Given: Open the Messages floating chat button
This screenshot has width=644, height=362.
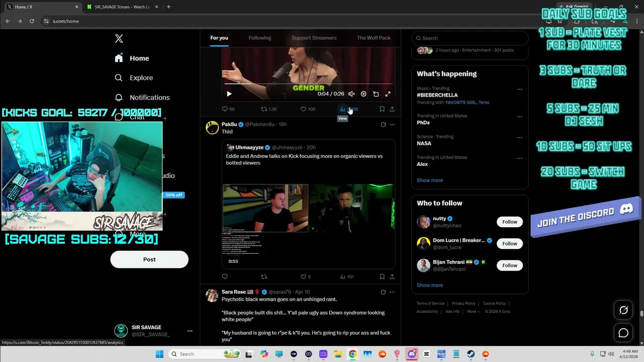Looking at the screenshot, I should 623,333.
